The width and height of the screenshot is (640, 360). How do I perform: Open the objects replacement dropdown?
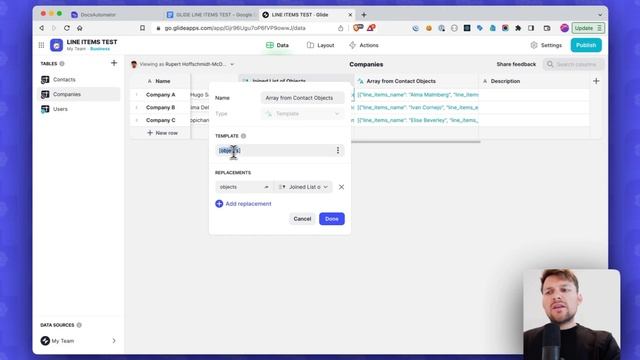coord(244,187)
